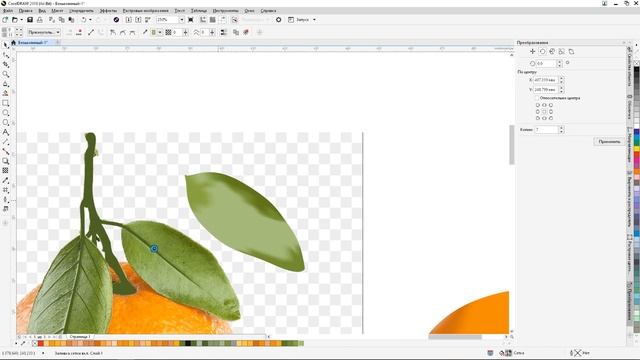Switch to Rotate mode in Transformations docker
Viewport: 640px width, 360px height.
coord(542,51)
